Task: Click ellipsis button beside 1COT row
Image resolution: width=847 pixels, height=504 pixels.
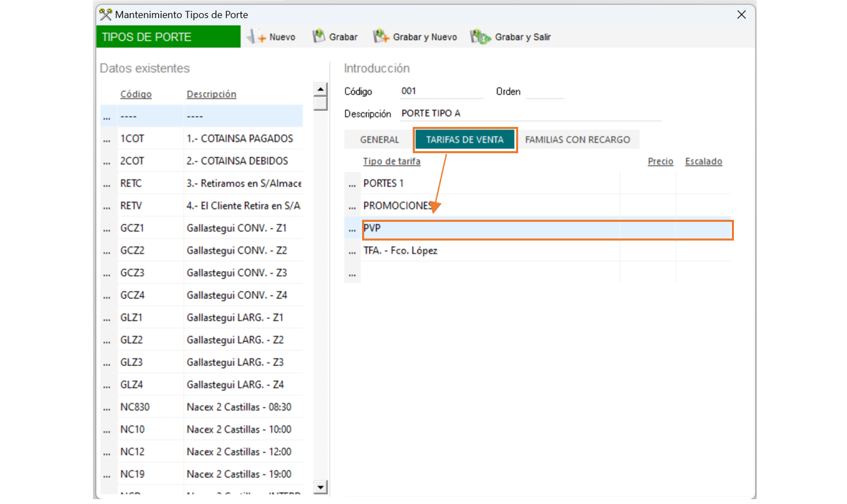Action: pyautogui.click(x=107, y=139)
